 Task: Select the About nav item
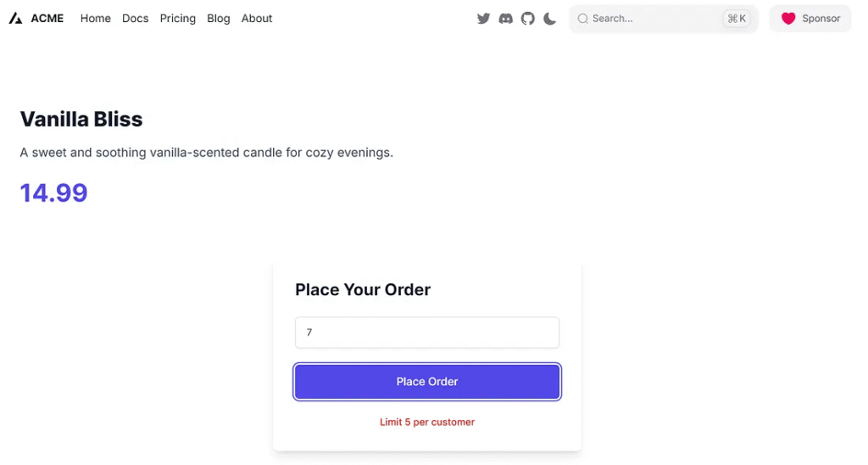click(x=257, y=19)
